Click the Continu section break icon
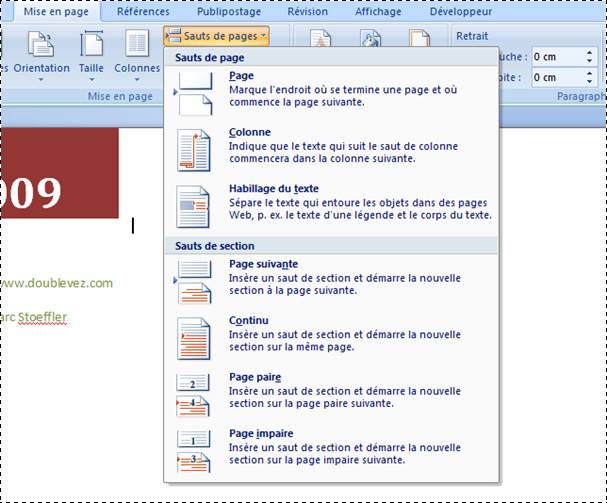607x503 pixels. point(194,338)
